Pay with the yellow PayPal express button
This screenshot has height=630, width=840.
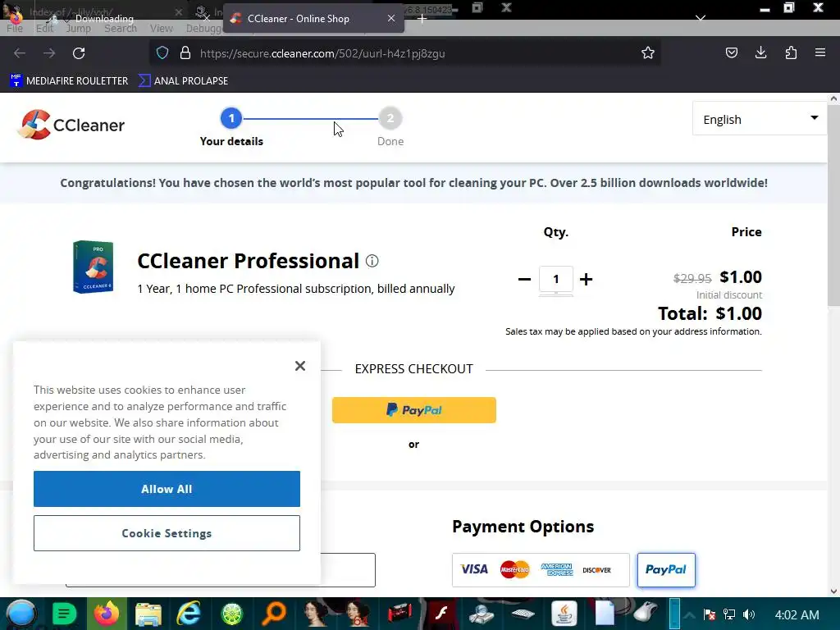(414, 410)
